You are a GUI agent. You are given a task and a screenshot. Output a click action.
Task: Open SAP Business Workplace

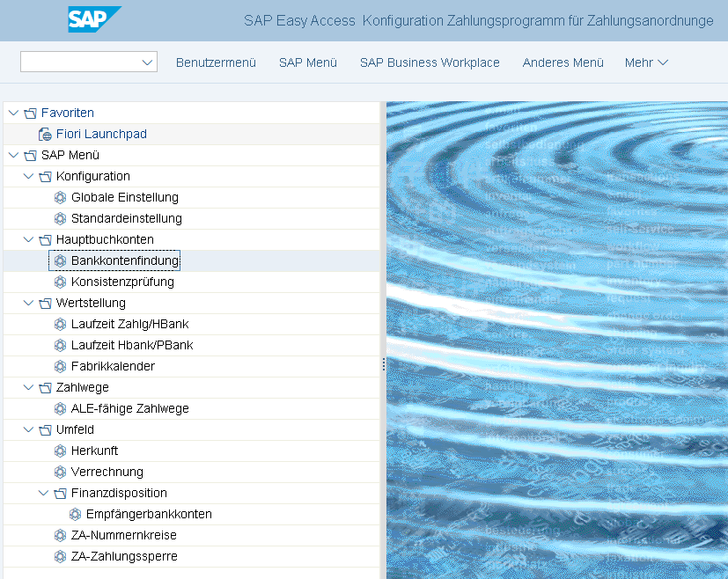click(430, 62)
